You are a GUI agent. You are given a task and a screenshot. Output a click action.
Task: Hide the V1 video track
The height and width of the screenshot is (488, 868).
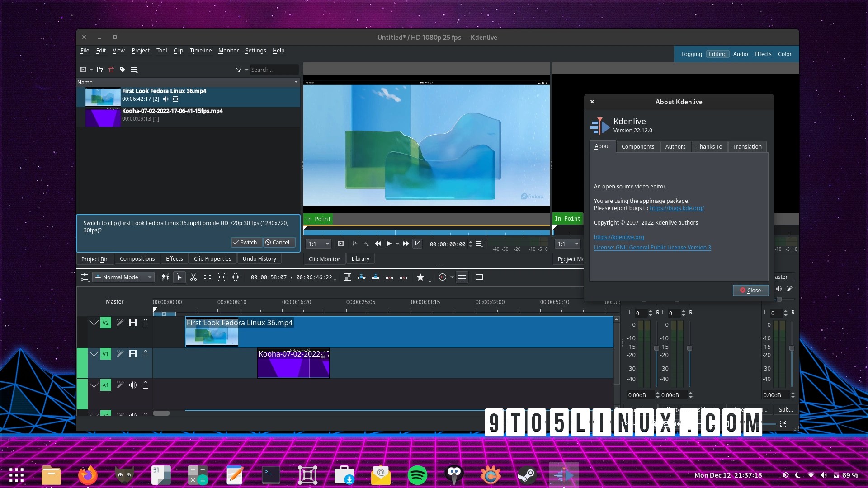(x=132, y=354)
